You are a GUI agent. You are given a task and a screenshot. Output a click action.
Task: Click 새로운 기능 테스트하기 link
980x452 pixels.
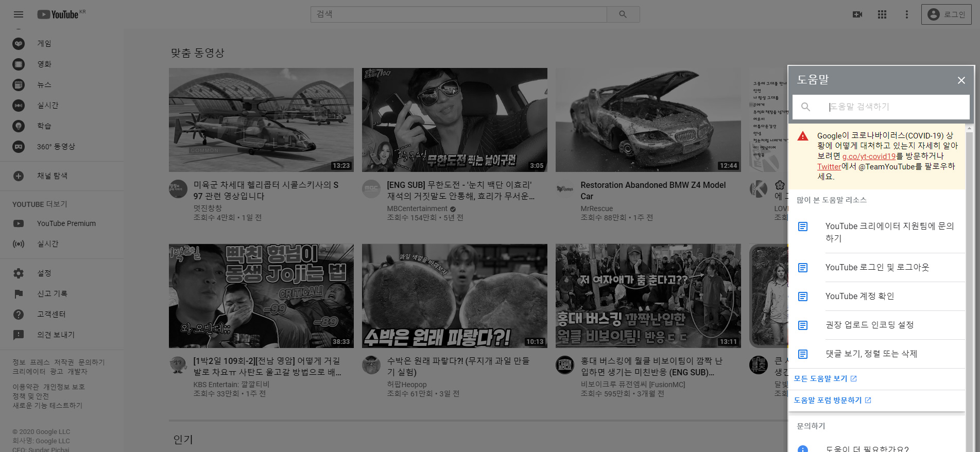(x=47, y=406)
